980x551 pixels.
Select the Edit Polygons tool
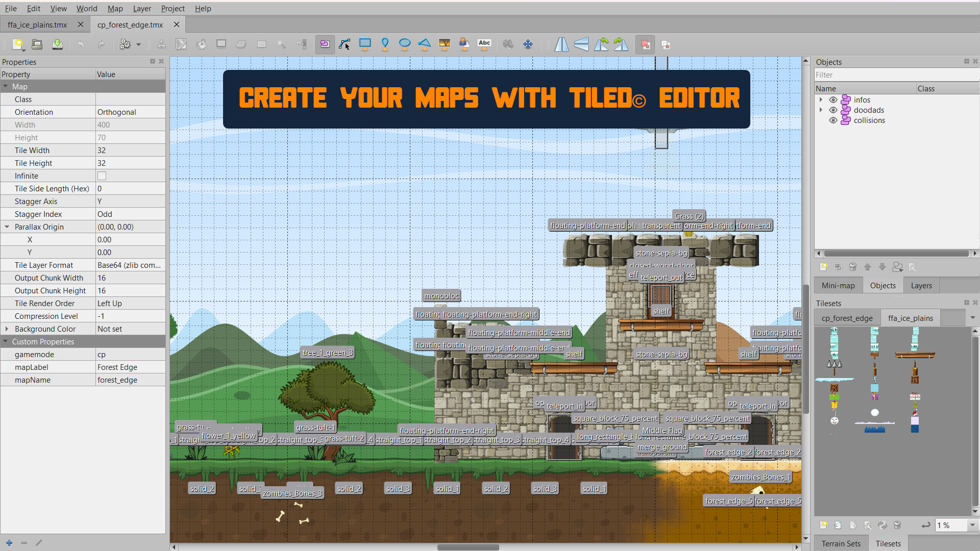(345, 44)
